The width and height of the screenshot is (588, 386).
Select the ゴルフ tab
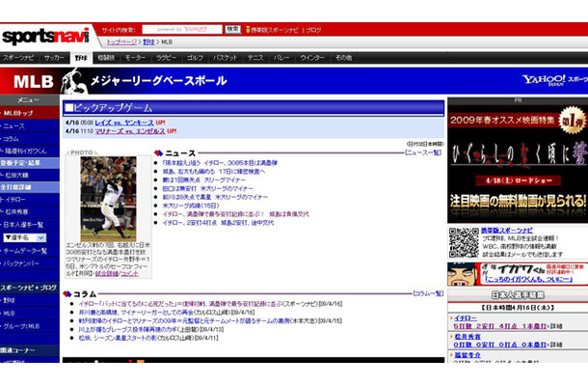[195, 58]
